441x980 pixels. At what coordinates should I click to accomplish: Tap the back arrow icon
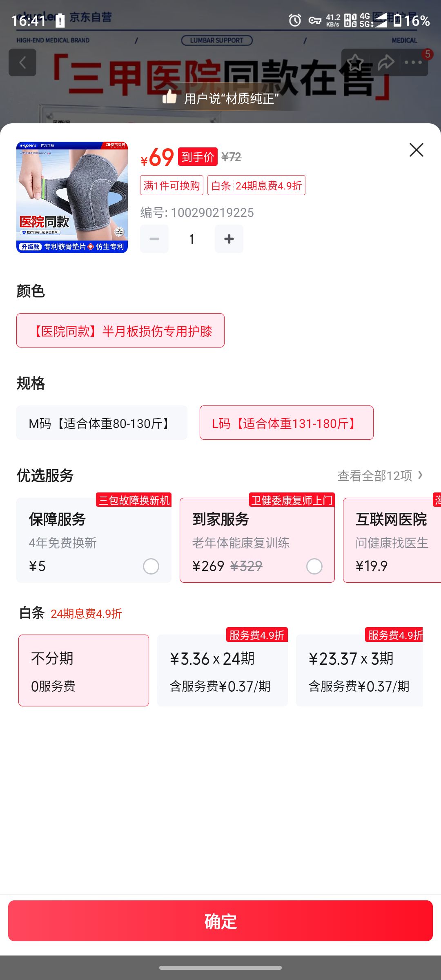[22, 62]
